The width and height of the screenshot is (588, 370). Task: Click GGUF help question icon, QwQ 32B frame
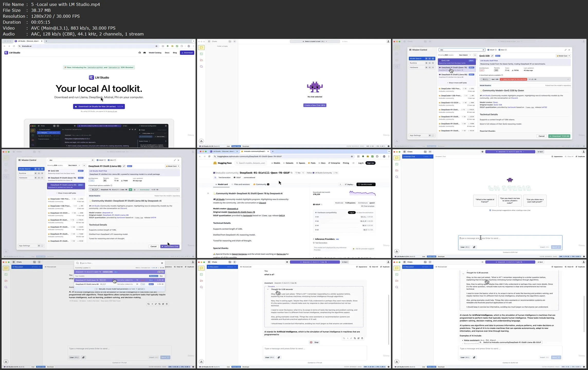tap(496, 50)
